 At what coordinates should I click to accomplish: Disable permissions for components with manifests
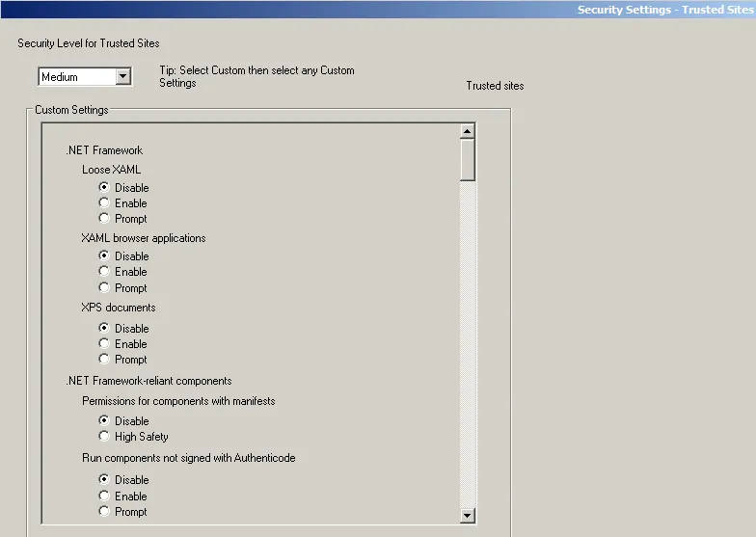tap(104, 421)
